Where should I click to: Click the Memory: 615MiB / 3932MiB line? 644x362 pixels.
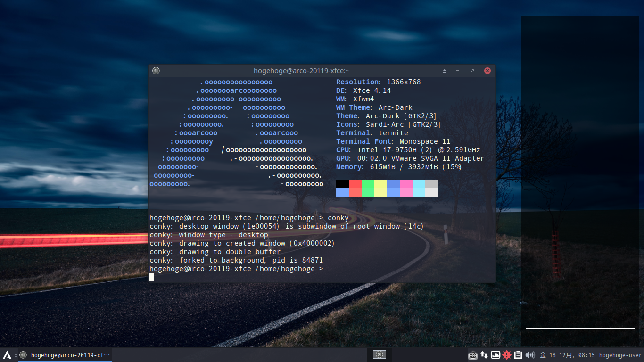pos(399,167)
